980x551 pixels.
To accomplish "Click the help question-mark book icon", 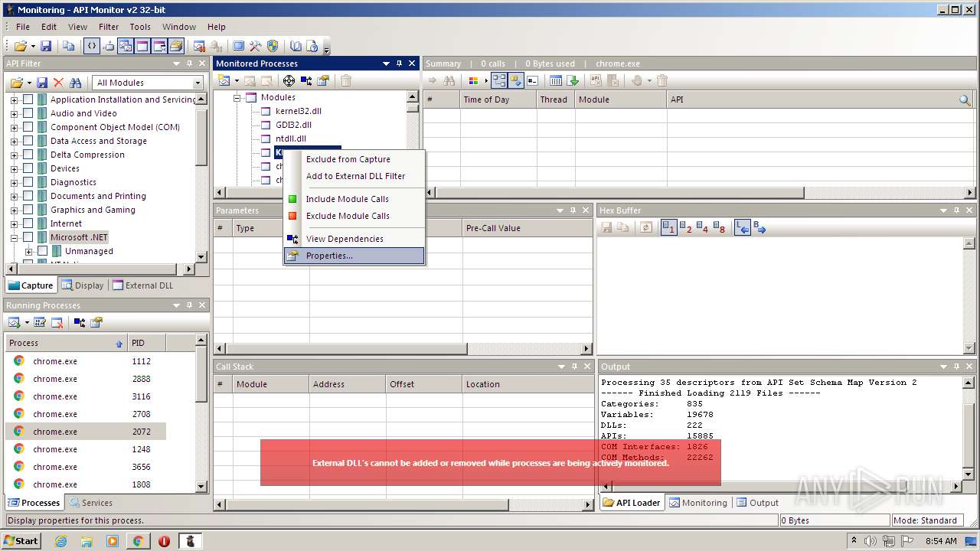I will point(312,46).
